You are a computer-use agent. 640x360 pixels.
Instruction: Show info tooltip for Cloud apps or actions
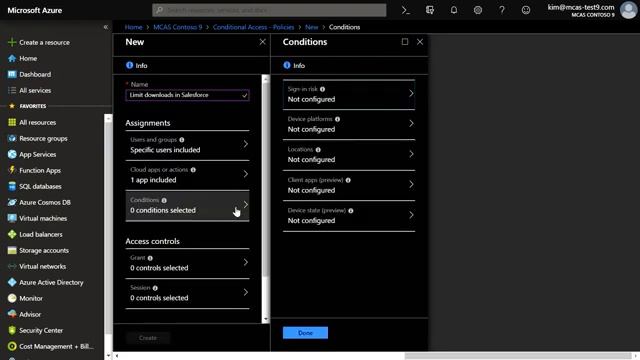(193, 170)
